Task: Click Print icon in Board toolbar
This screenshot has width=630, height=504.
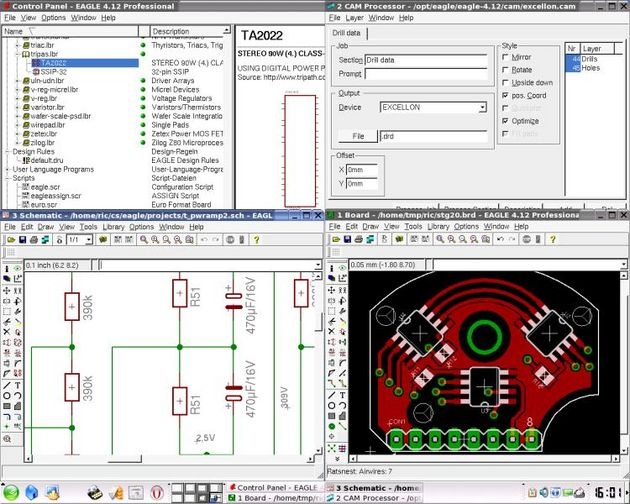Action: click(361, 240)
